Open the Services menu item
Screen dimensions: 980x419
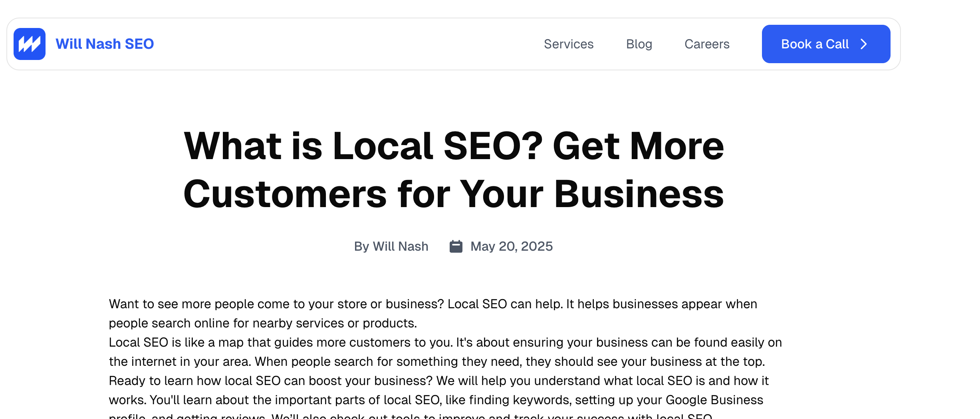click(x=569, y=44)
